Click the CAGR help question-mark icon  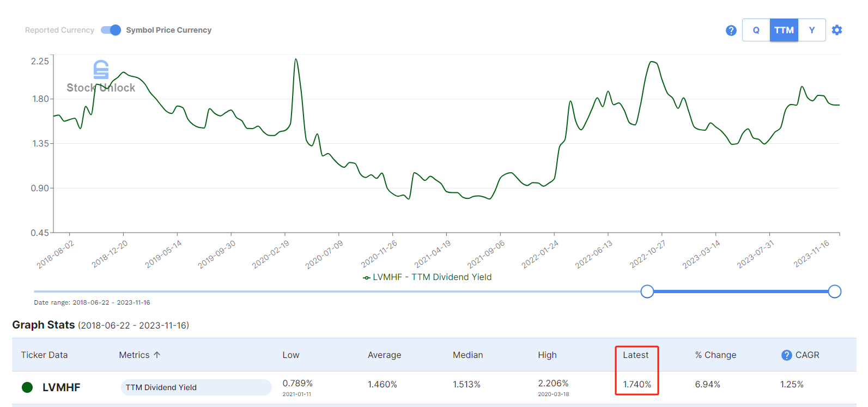[x=786, y=355]
